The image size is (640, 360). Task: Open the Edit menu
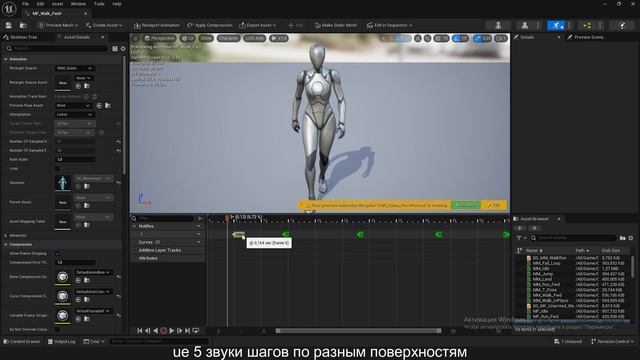[x=40, y=4]
